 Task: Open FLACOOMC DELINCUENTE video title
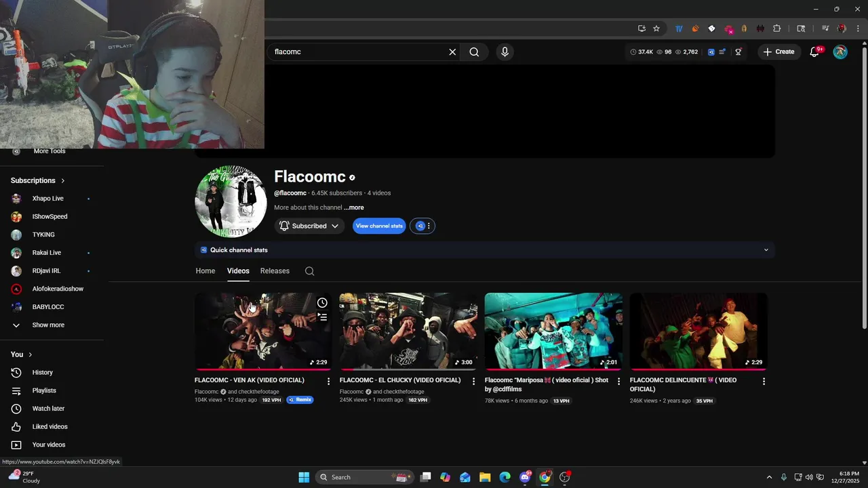[683, 384]
